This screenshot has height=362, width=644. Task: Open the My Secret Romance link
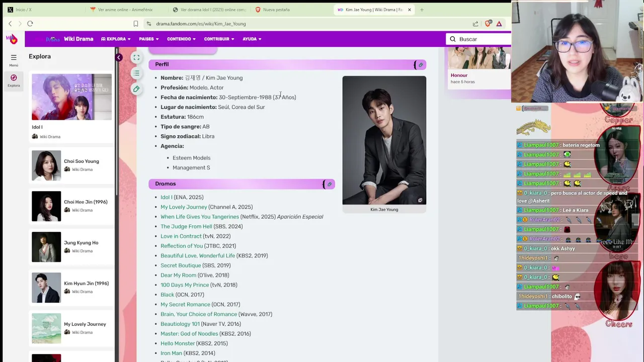pos(185,305)
